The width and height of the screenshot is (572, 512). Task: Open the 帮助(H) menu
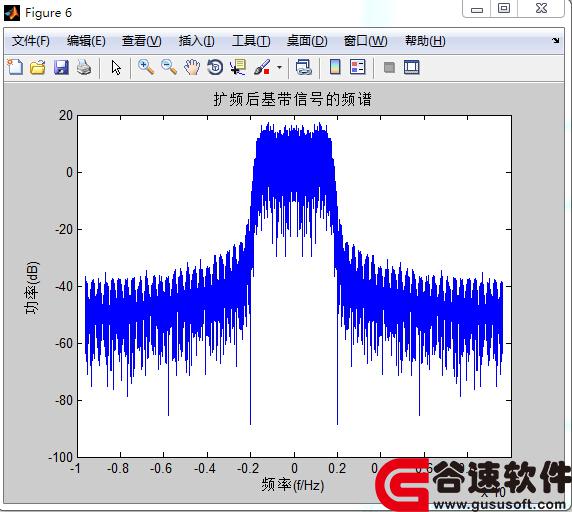pyautogui.click(x=425, y=41)
